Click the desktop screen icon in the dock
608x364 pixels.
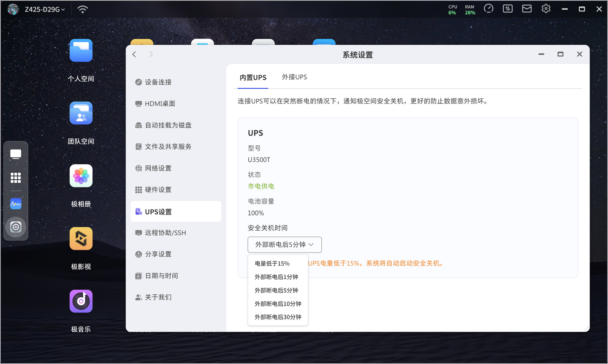(16, 154)
